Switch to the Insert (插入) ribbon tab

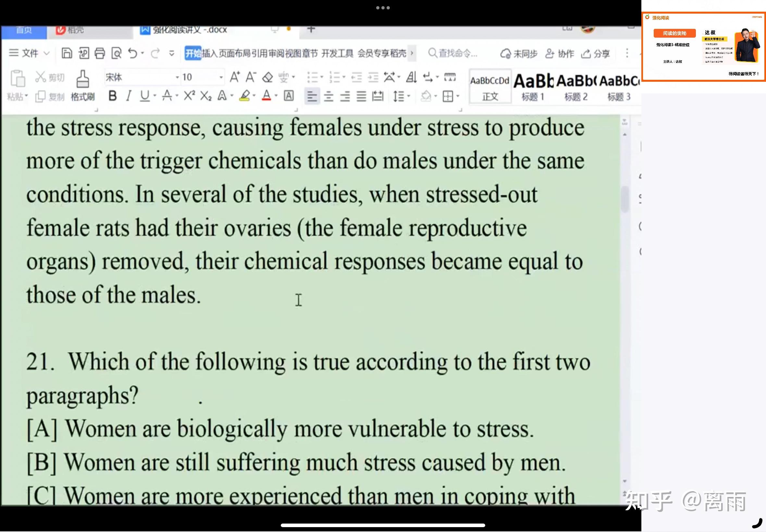[210, 53]
